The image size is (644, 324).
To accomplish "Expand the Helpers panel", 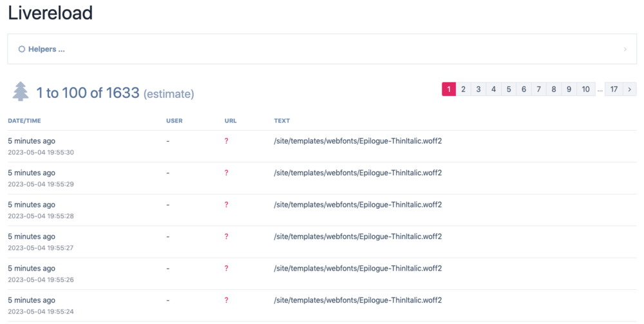I will click(46, 49).
